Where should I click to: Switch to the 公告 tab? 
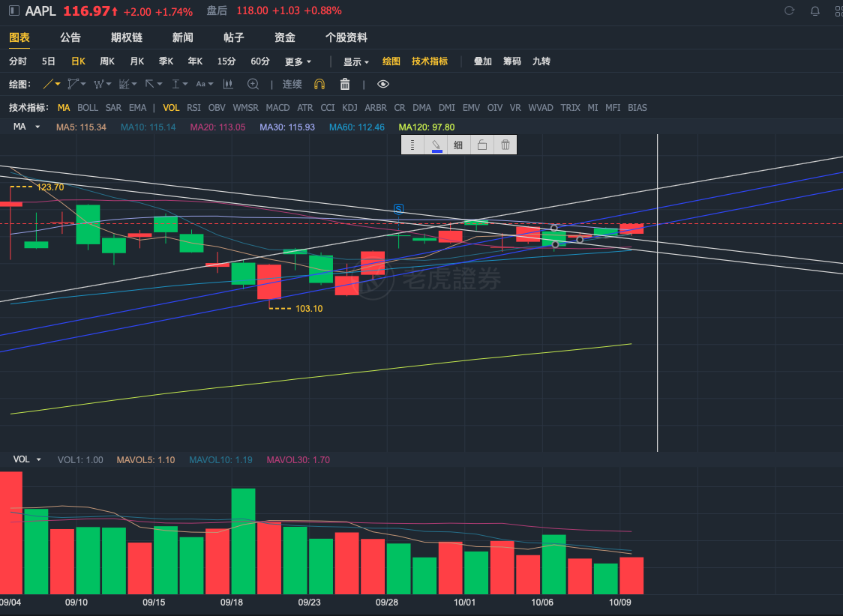coord(70,37)
